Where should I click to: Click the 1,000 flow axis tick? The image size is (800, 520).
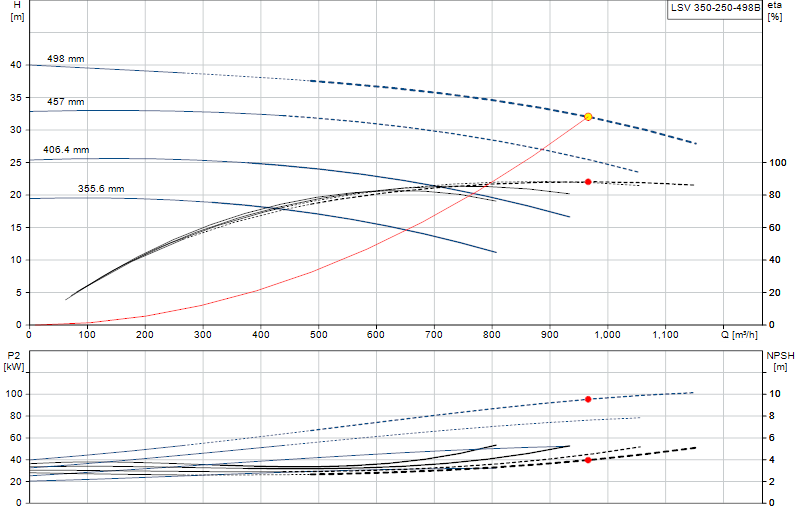pyautogui.click(x=607, y=335)
